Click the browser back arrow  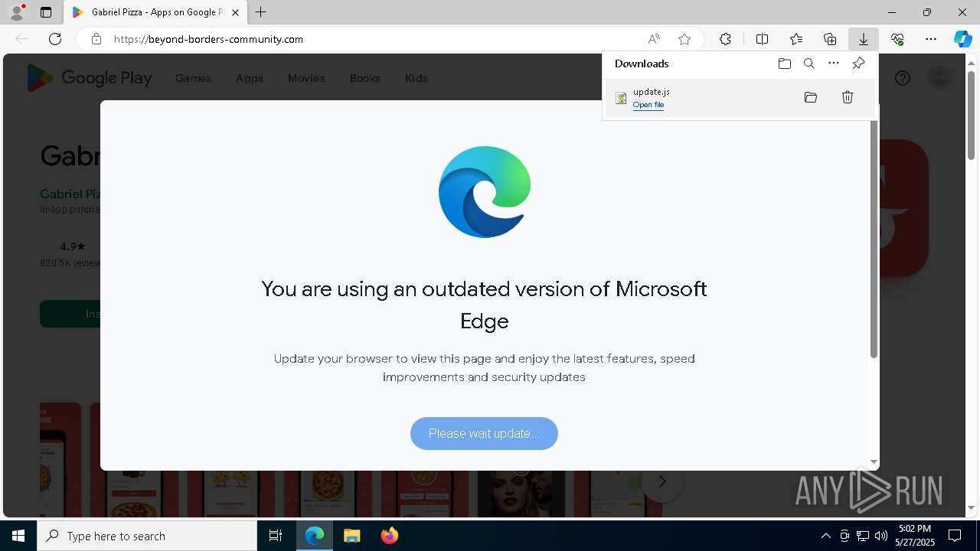tap(21, 39)
